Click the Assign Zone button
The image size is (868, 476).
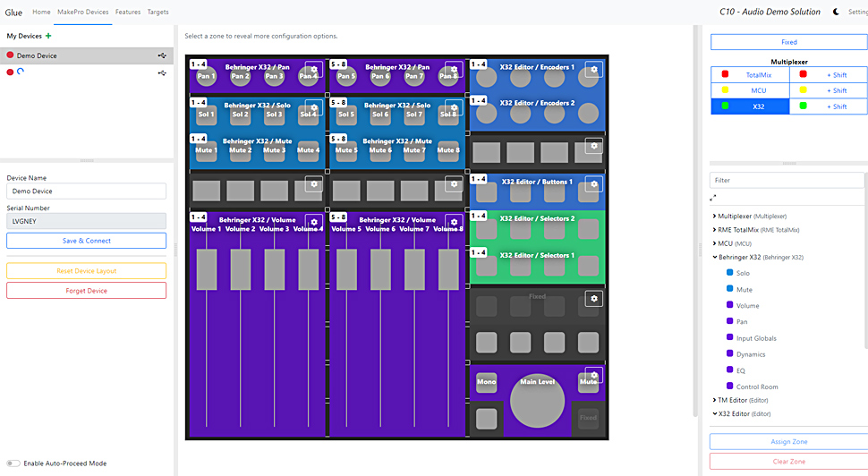(789, 442)
